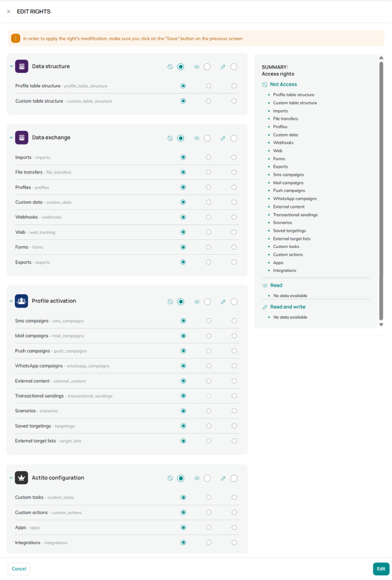
Task: Set Webhooks to read and write access
Action: pyautogui.click(x=234, y=217)
